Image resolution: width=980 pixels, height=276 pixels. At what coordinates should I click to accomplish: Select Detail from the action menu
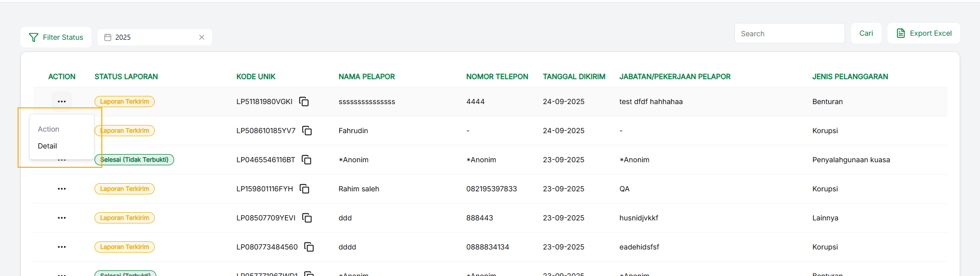[47, 146]
